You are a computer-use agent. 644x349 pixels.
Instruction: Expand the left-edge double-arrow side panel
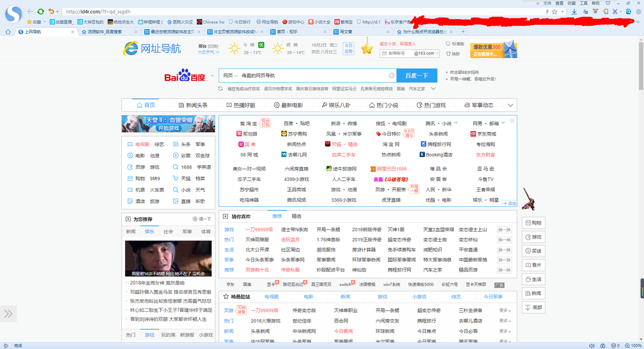coord(8,314)
